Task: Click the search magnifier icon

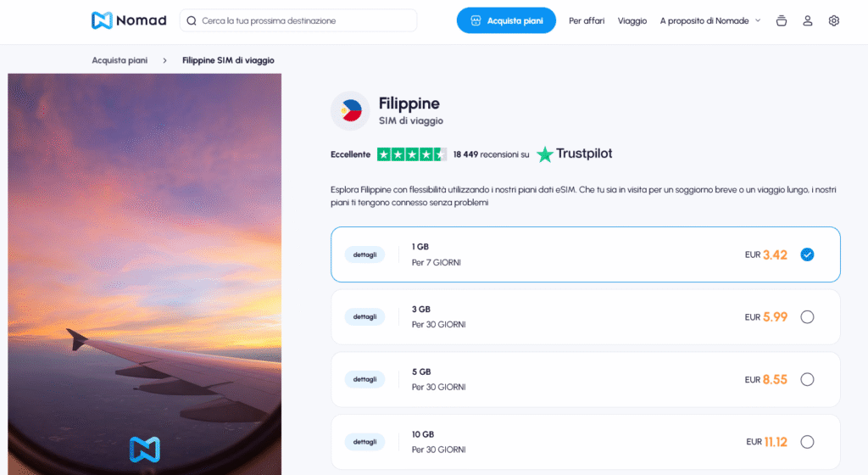Action: coord(192,20)
